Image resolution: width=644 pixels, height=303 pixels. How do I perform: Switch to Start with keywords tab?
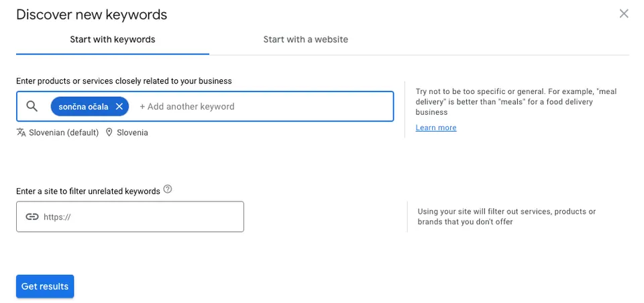(x=113, y=40)
